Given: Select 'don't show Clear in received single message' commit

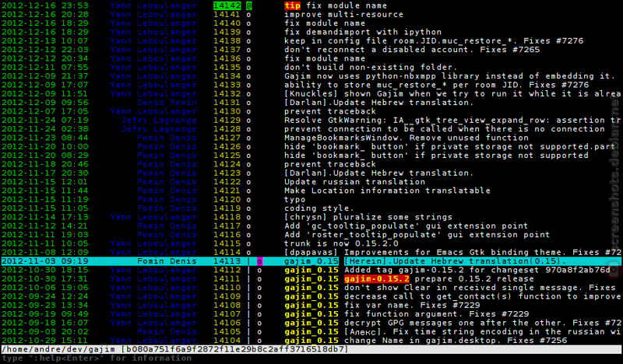Looking at the screenshot, I should 480,288.
